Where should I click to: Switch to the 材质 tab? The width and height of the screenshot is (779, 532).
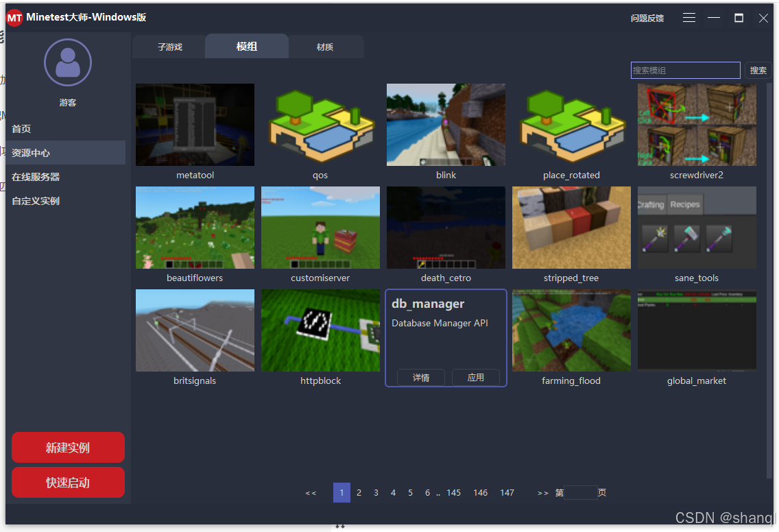tap(325, 47)
